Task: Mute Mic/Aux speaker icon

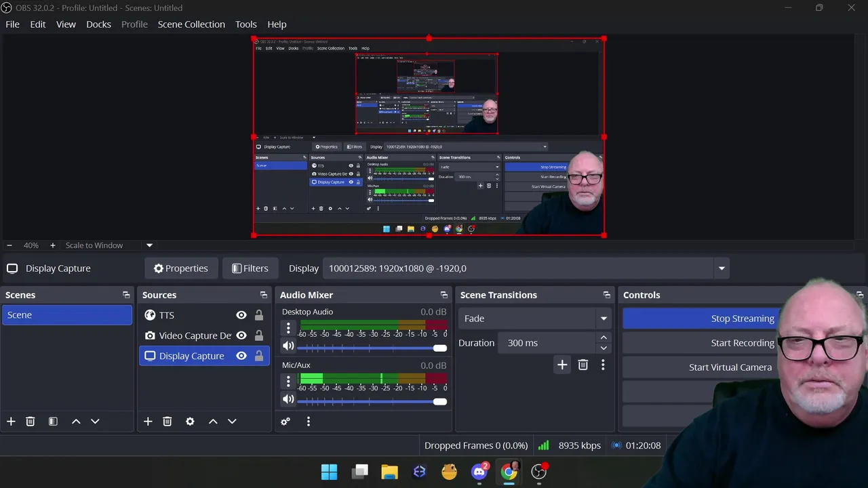Action: click(288, 400)
